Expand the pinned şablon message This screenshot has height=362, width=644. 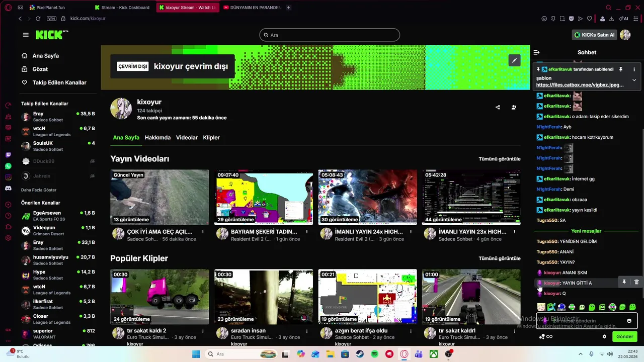[634, 80]
